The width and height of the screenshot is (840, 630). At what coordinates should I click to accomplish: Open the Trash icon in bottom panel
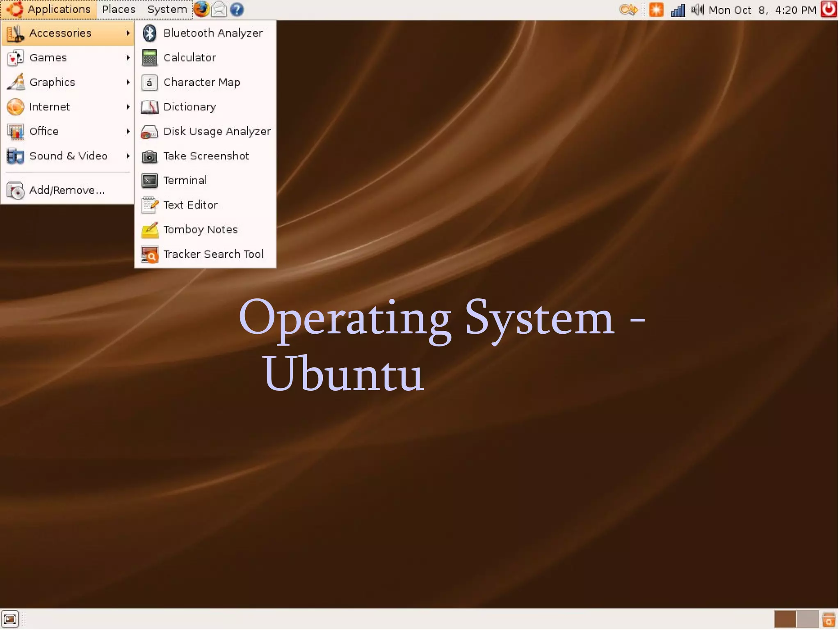(x=829, y=619)
